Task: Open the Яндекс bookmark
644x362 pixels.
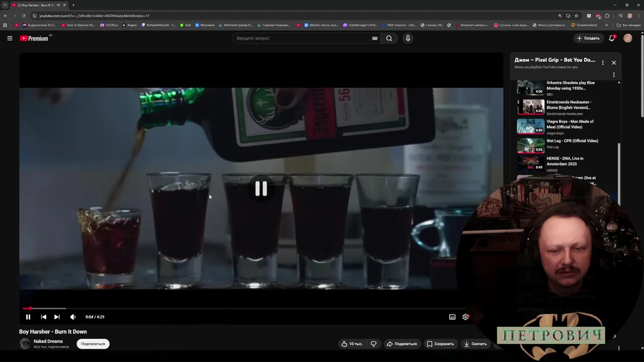Action: 129,25
